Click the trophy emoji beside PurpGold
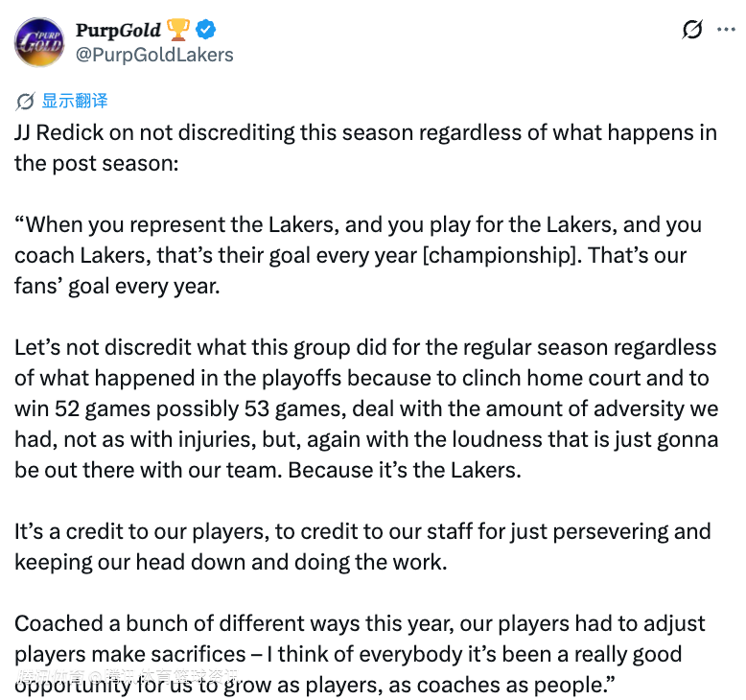Viewport: 746px width, 700px height. [x=178, y=31]
